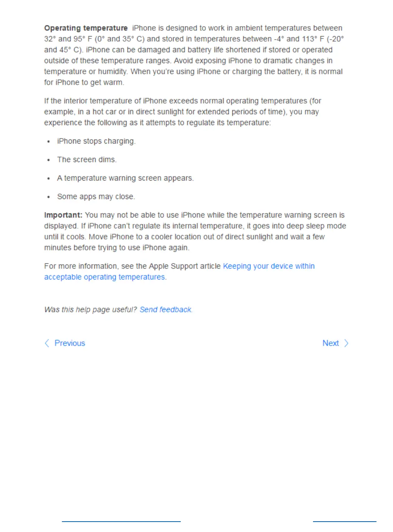Select the 'The screen dims' bullet item
The height and width of the screenshot is (532, 393).
(87, 159)
